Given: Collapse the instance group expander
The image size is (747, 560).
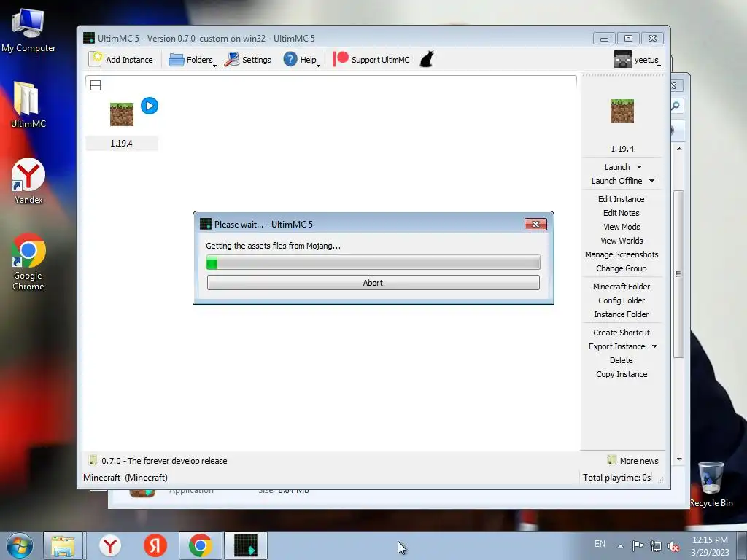Looking at the screenshot, I should point(96,85).
